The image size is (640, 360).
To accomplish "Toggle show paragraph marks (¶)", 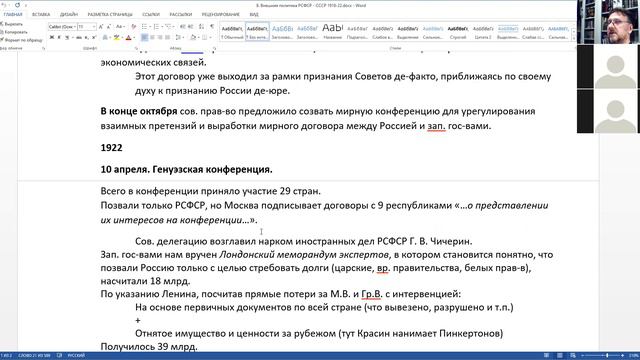I will coord(212,27).
